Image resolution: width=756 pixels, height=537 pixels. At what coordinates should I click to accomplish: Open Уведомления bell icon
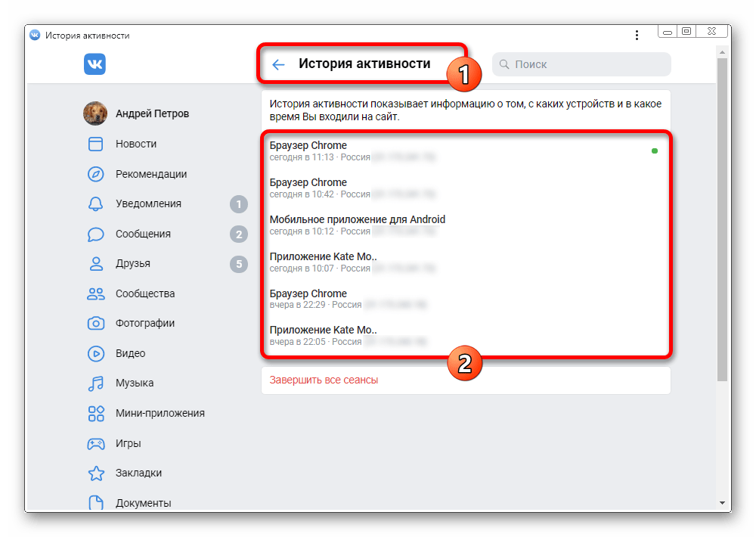(x=95, y=203)
